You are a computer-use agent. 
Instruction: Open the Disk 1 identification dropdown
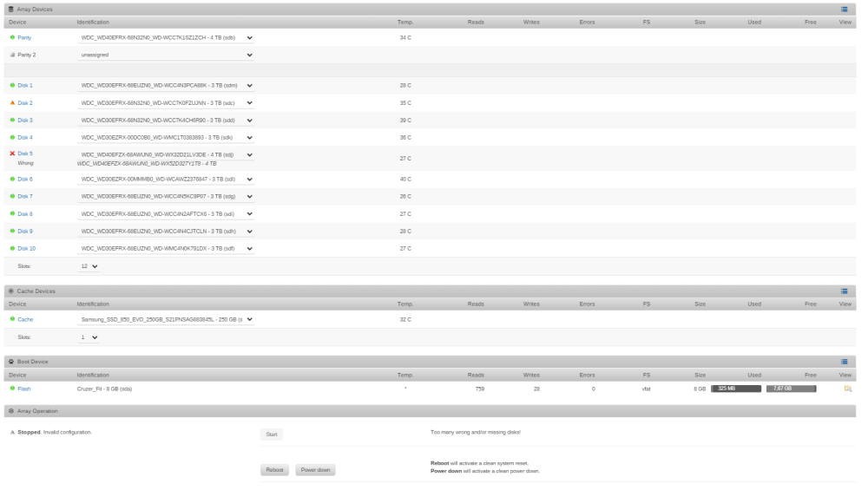pyautogui.click(x=166, y=85)
